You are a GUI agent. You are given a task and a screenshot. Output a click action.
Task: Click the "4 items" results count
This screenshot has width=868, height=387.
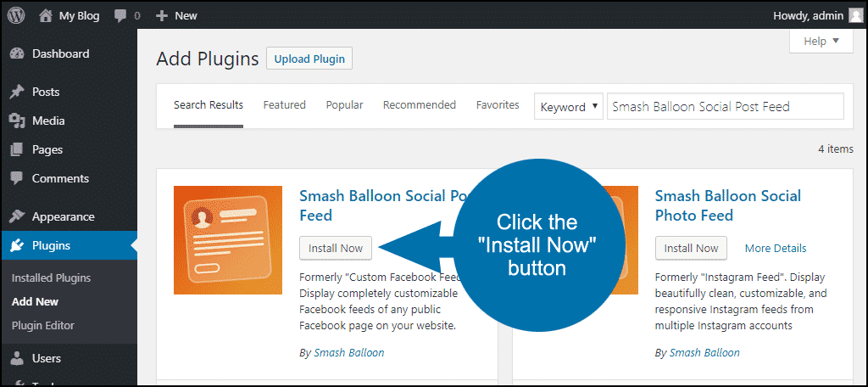click(x=835, y=149)
